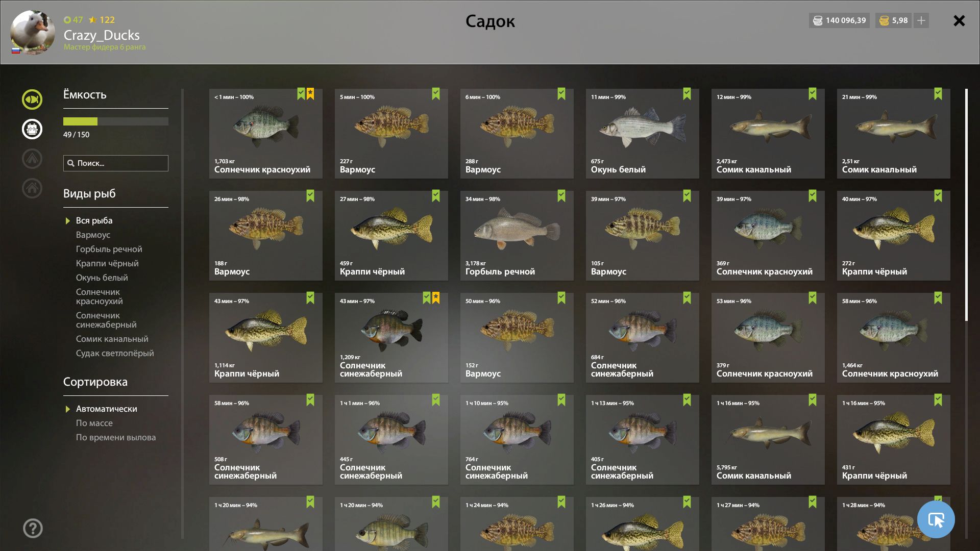
Task: Open the fish keepnet icon in sidebar
Action: click(32, 99)
